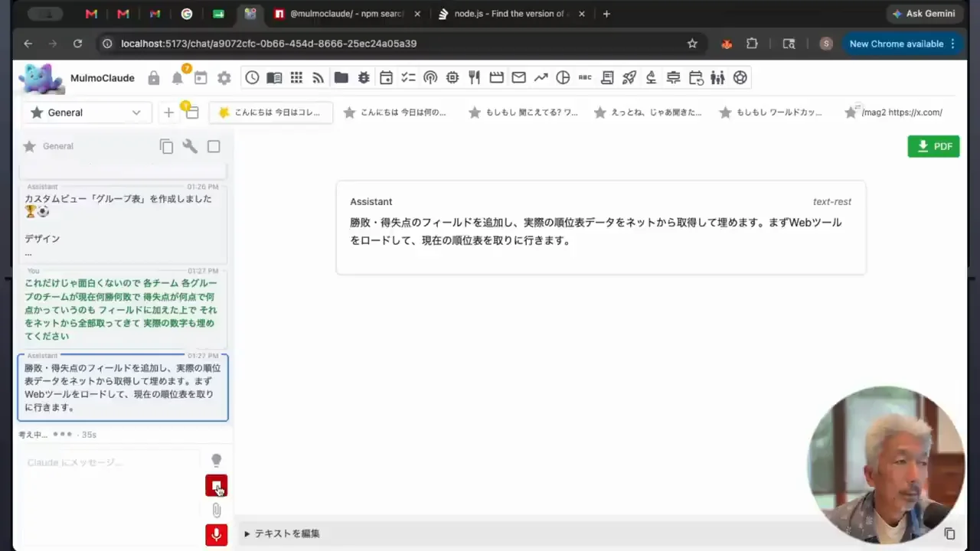The image size is (980, 551).
Task: Select the 'こんにちは 今日は何の...' session tab
Action: (396, 112)
